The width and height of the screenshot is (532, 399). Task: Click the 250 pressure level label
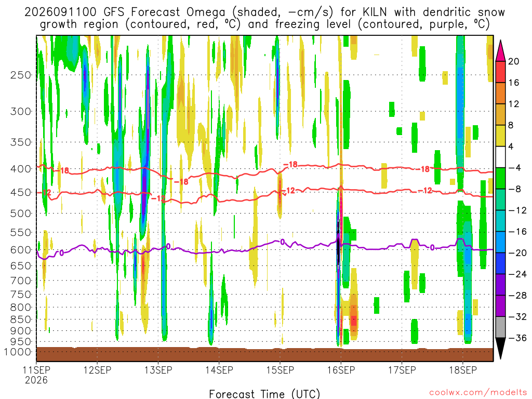click(x=21, y=75)
